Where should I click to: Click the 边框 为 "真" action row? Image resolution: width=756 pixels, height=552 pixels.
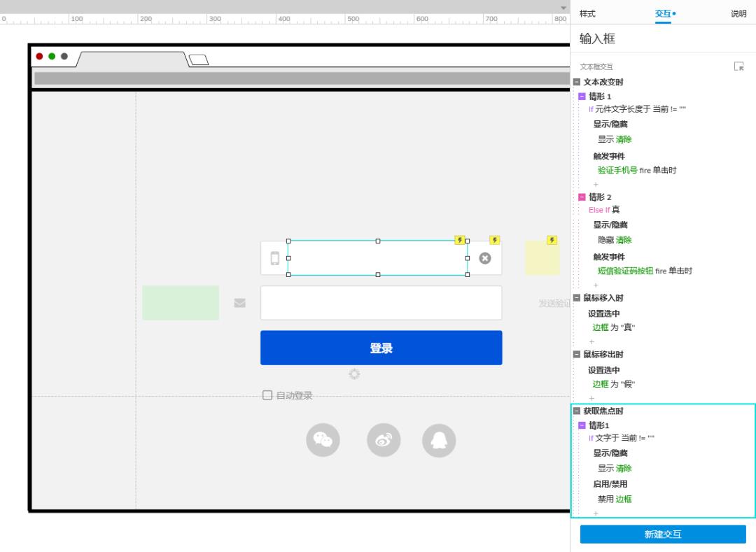pyautogui.click(x=614, y=327)
